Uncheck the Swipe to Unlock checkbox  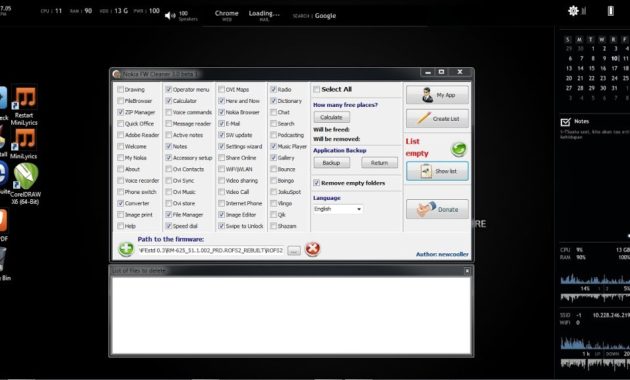[221, 226]
